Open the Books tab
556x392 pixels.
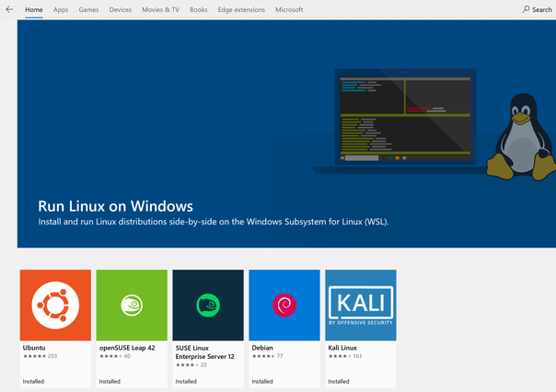coord(199,10)
